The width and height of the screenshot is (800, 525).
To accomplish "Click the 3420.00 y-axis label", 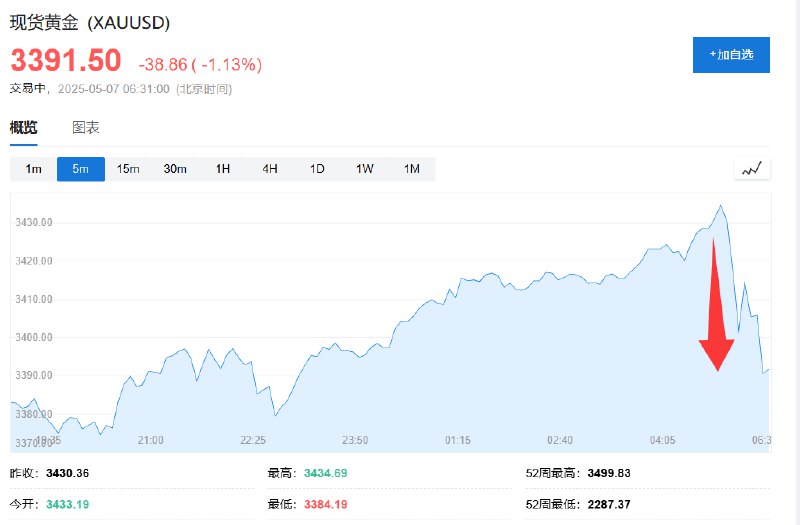I will tap(34, 261).
